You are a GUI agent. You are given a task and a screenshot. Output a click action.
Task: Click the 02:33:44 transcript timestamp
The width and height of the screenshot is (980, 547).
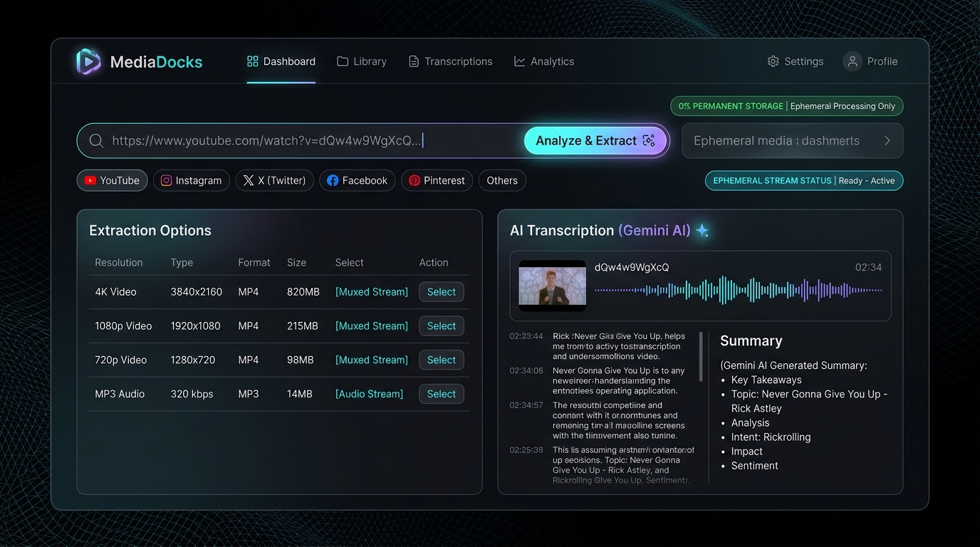pos(526,336)
